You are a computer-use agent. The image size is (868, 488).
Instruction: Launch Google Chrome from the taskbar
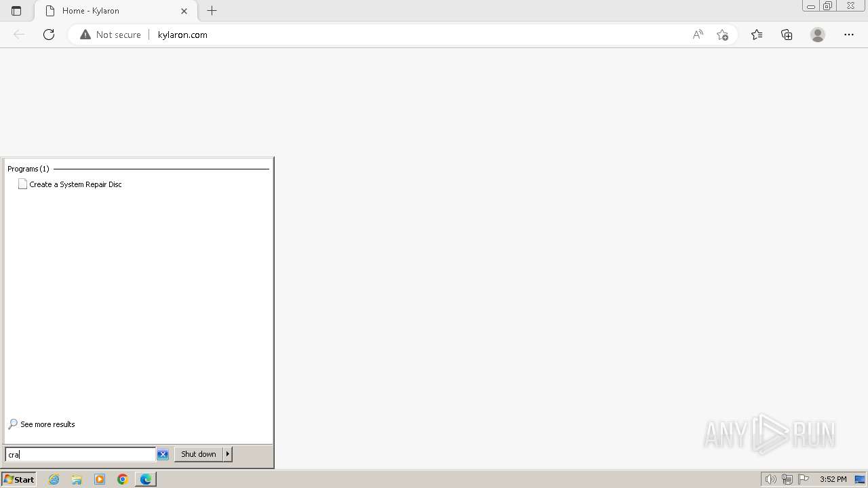pos(123,479)
